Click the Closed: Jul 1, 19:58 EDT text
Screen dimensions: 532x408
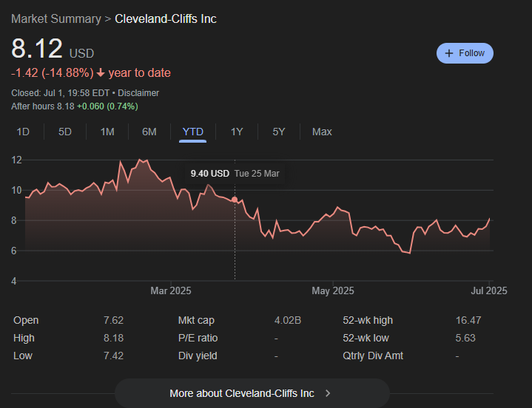[x=61, y=93]
